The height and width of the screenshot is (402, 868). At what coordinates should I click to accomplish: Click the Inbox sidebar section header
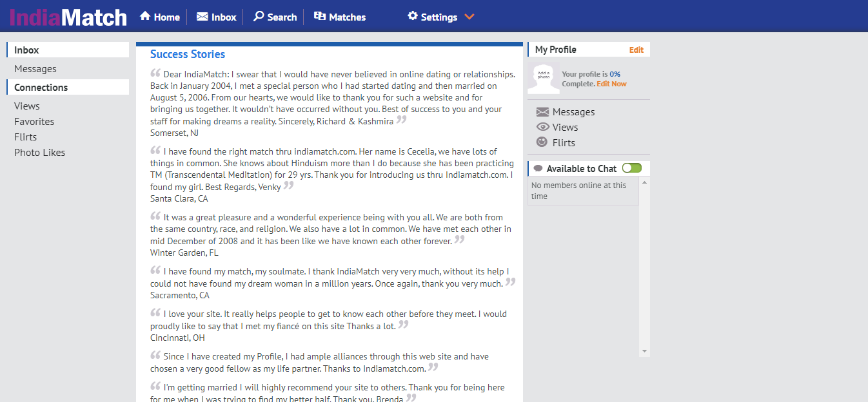coord(68,50)
